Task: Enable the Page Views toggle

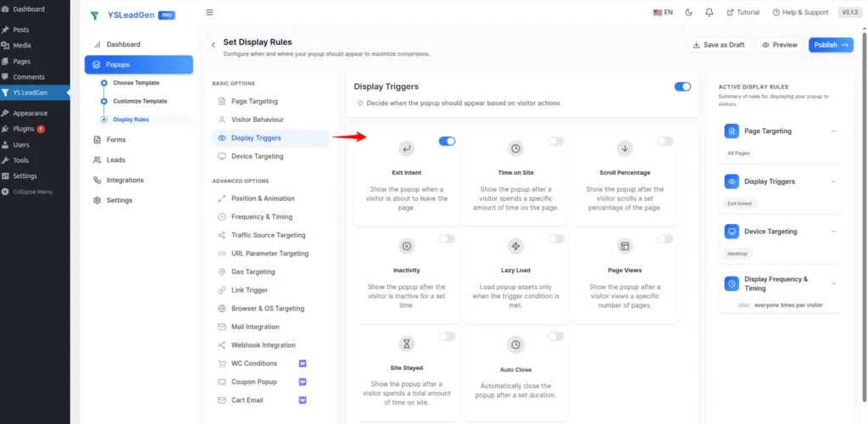Action: point(665,239)
